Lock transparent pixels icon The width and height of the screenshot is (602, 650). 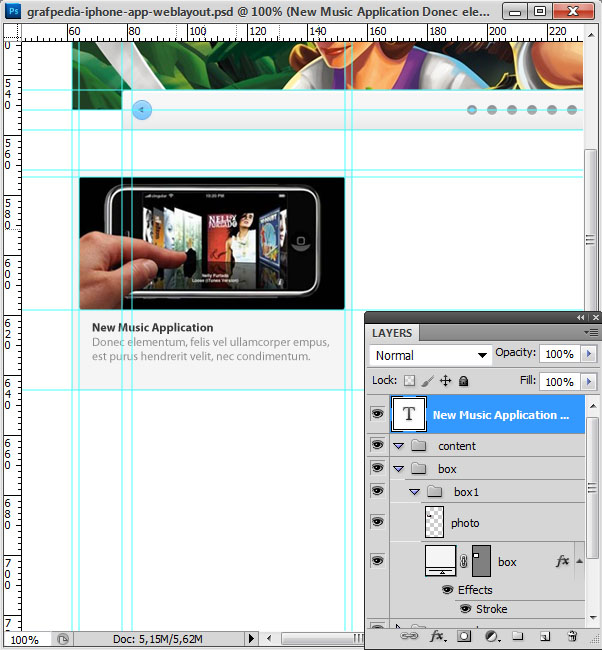pos(409,381)
